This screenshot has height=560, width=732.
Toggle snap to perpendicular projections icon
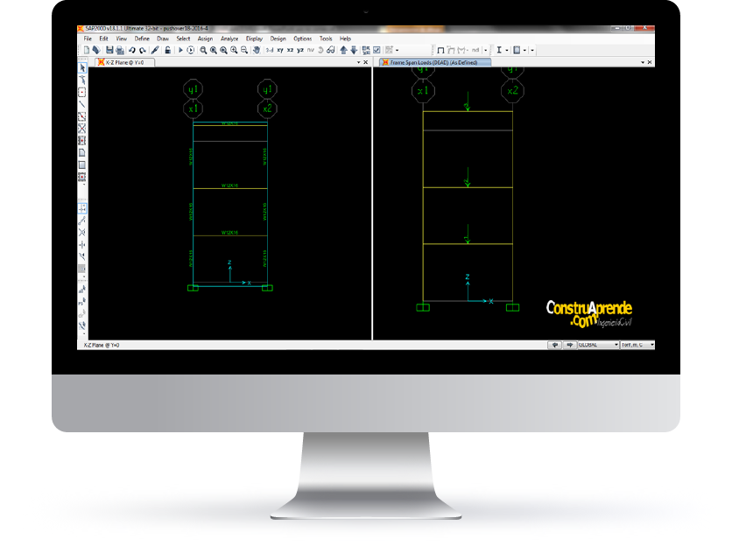click(x=82, y=244)
